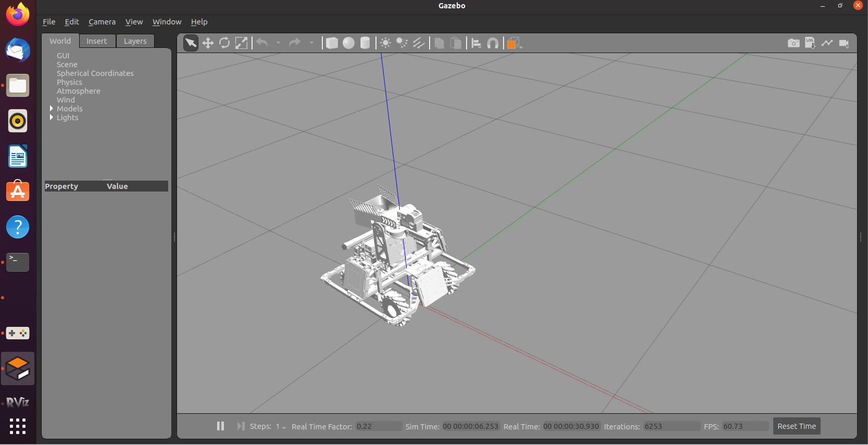Expand the Lights tree item

point(52,118)
